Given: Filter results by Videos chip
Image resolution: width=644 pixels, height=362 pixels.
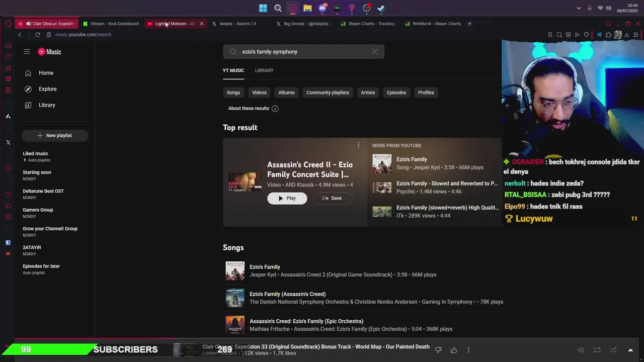Looking at the screenshot, I should (259, 93).
